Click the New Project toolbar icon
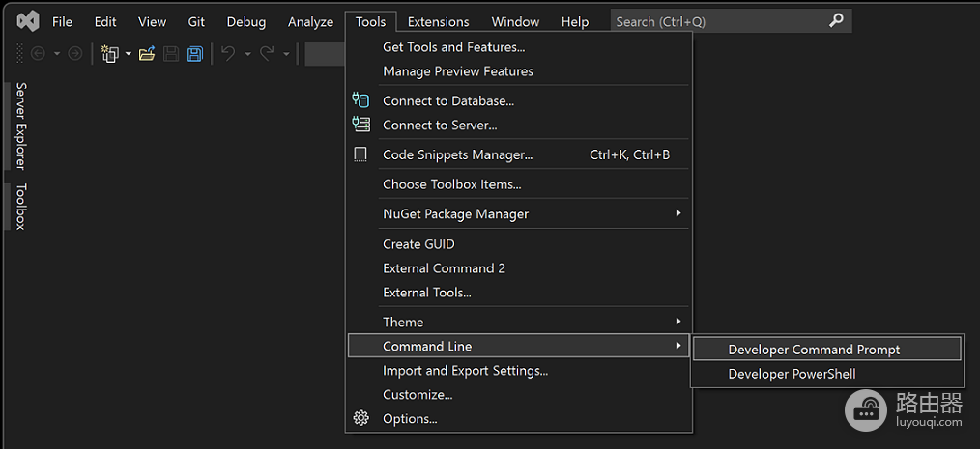980x449 pixels. (x=110, y=54)
